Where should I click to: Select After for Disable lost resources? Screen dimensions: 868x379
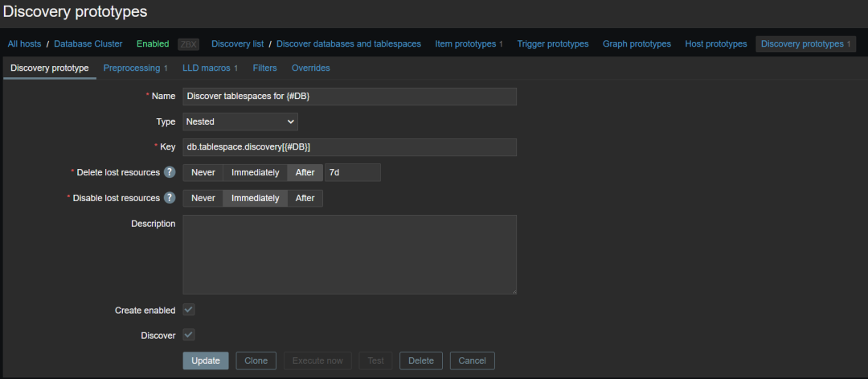click(305, 198)
